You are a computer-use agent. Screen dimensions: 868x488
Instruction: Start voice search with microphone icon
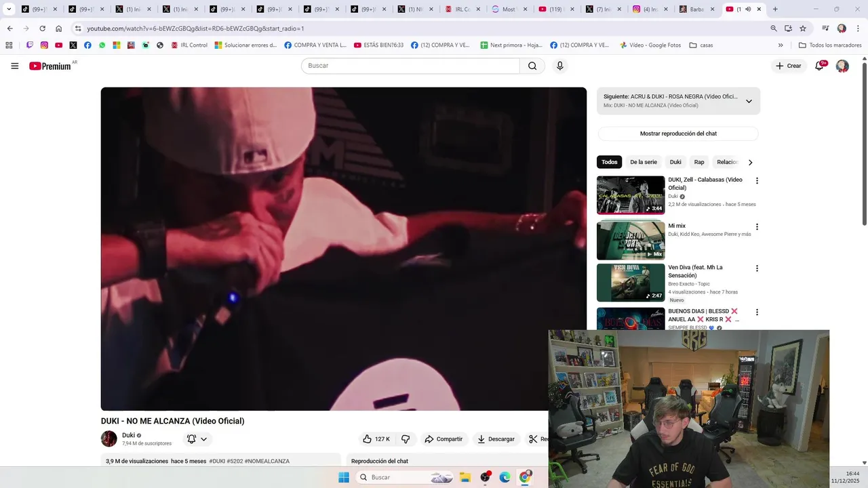coord(559,66)
